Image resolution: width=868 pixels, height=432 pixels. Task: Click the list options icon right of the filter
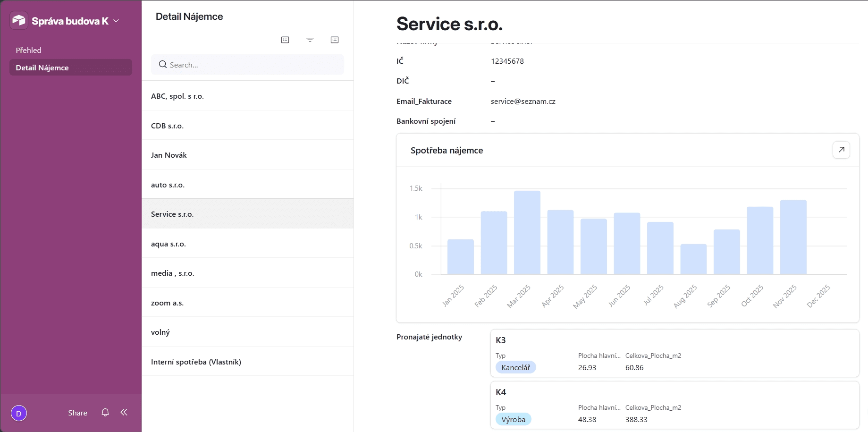pos(335,40)
